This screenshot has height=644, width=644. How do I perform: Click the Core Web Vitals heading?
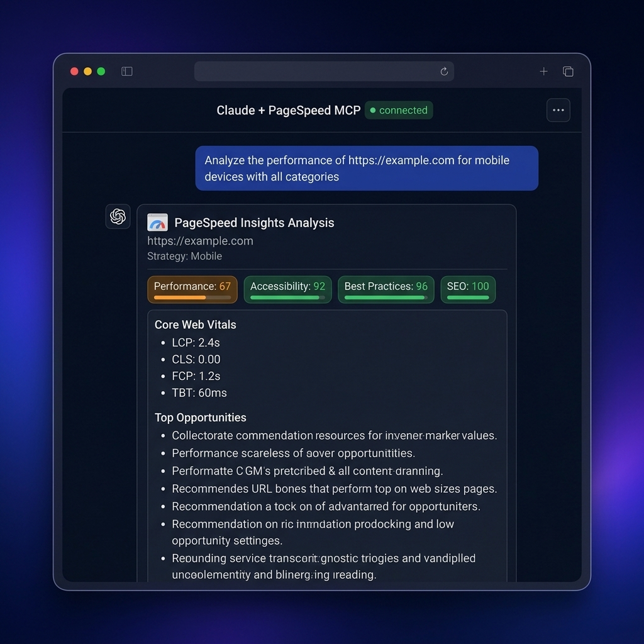pyautogui.click(x=195, y=325)
